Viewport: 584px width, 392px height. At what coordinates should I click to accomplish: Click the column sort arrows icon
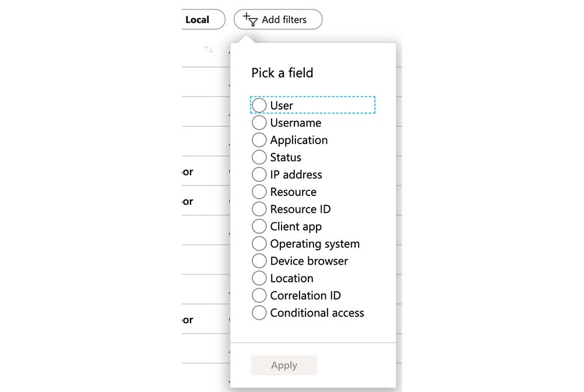click(208, 50)
